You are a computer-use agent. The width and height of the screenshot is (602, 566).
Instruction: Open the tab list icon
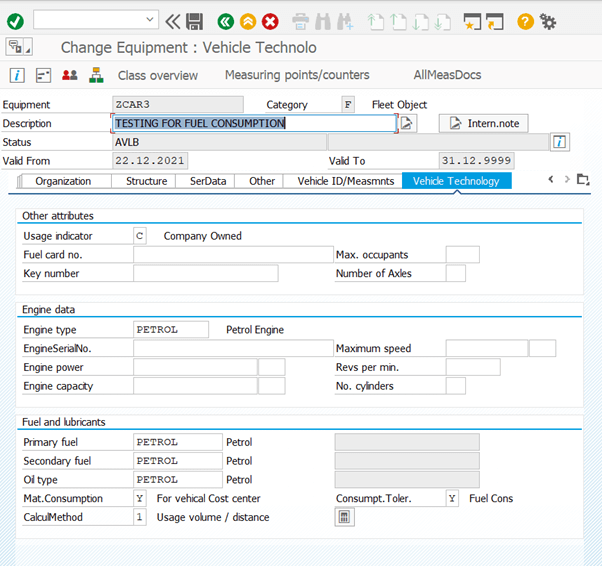tap(583, 179)
